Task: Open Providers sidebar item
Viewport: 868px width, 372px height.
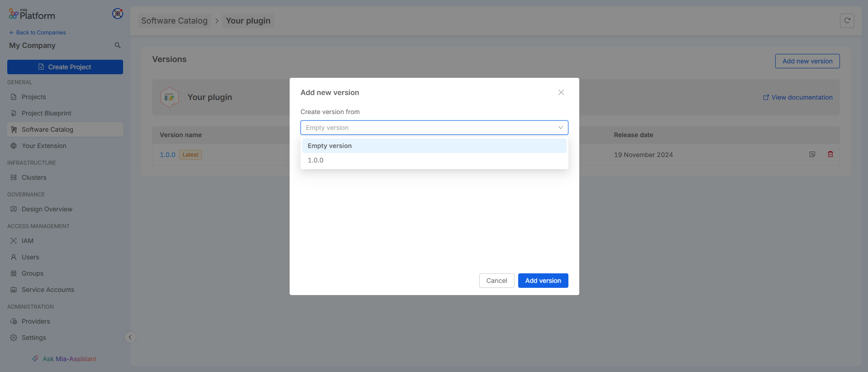Action: pos(65,321)
